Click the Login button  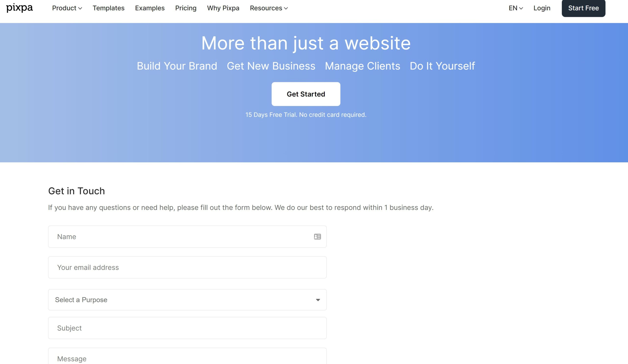[542, 8]
